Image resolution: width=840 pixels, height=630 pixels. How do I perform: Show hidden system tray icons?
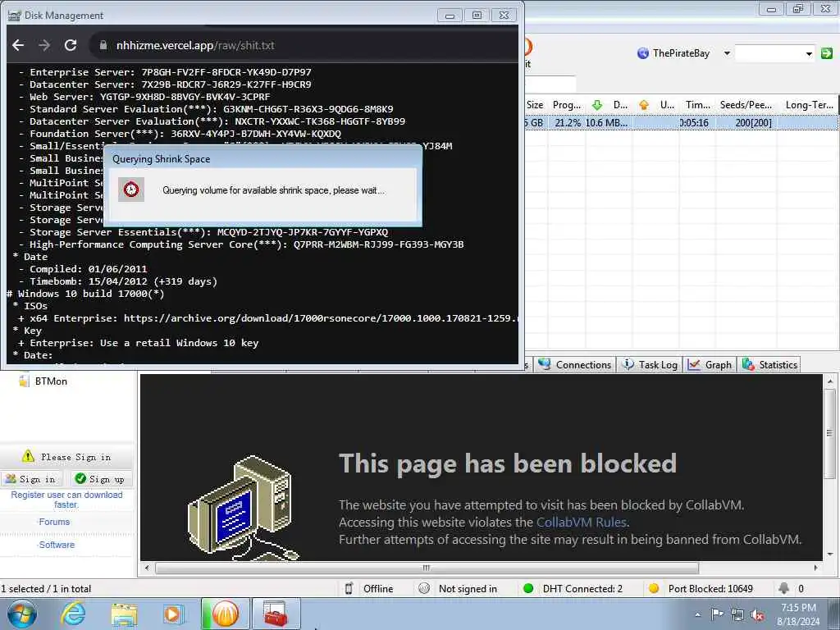(697, 615)
